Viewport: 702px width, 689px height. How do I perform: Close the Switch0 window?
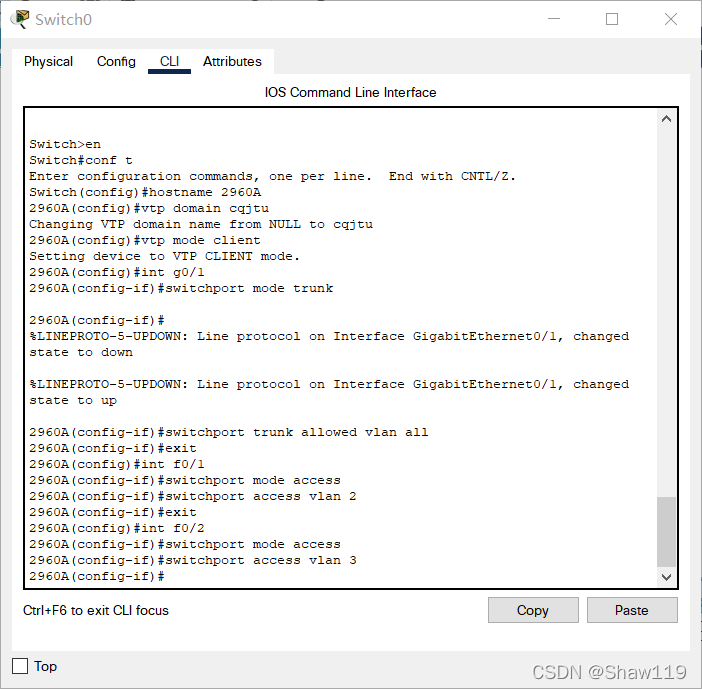671,19
